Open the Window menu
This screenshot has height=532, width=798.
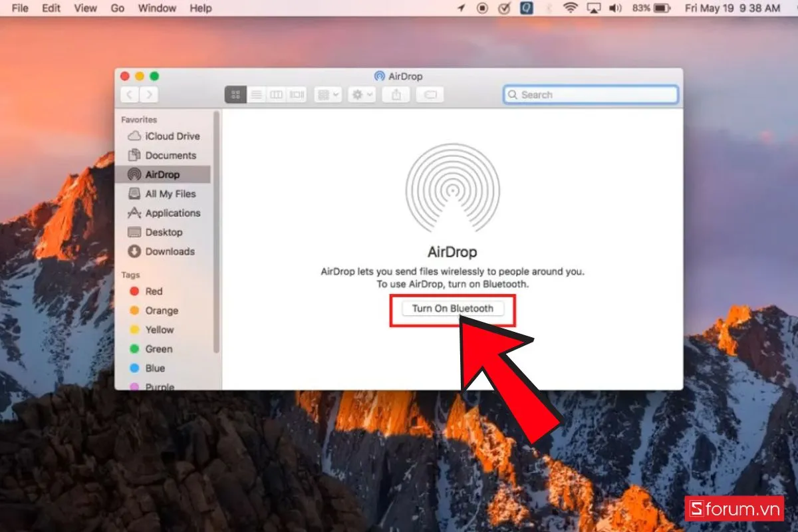pyautogui.click(x=157, y=8)
